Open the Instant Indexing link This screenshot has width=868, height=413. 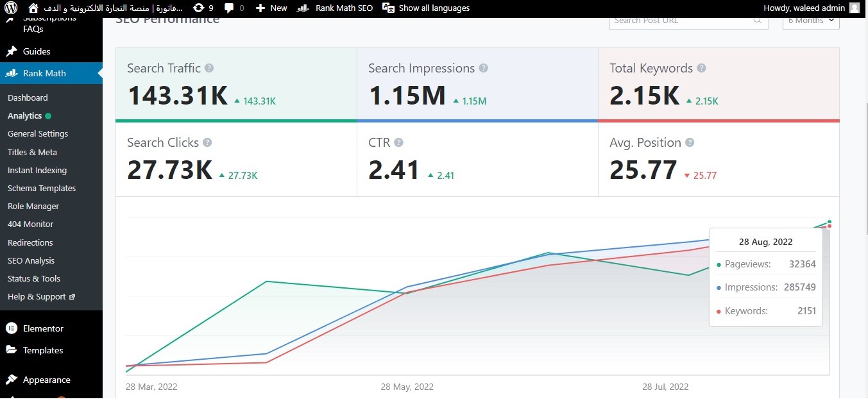tap(37, 170)
